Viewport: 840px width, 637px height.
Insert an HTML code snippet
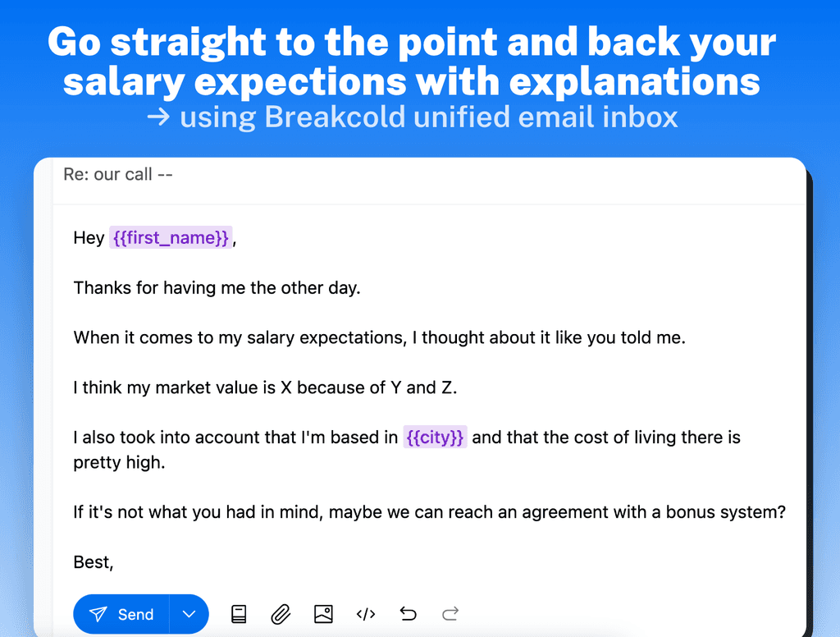click(x=366, y=613)
